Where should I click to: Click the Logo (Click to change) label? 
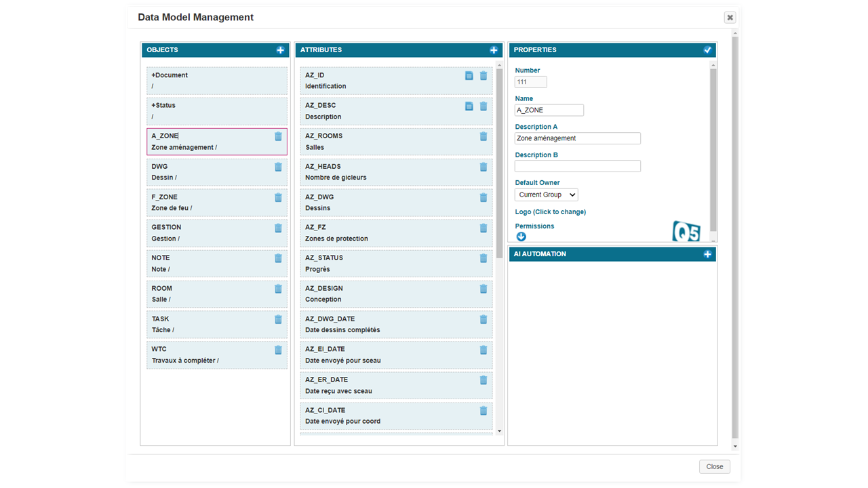551,211
